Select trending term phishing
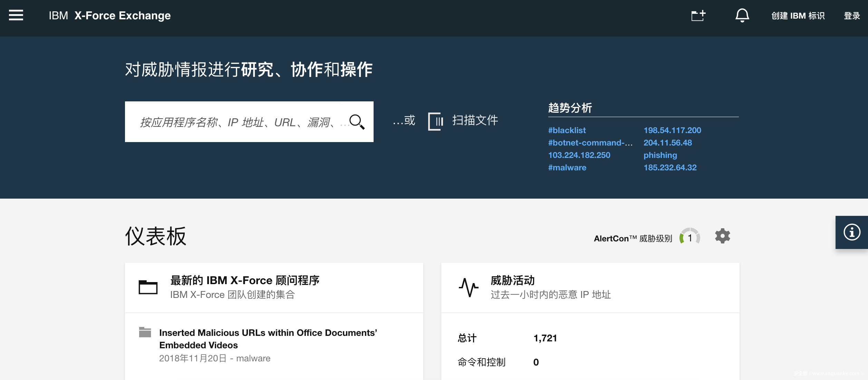The image size is (868, 380). (660, 155)
